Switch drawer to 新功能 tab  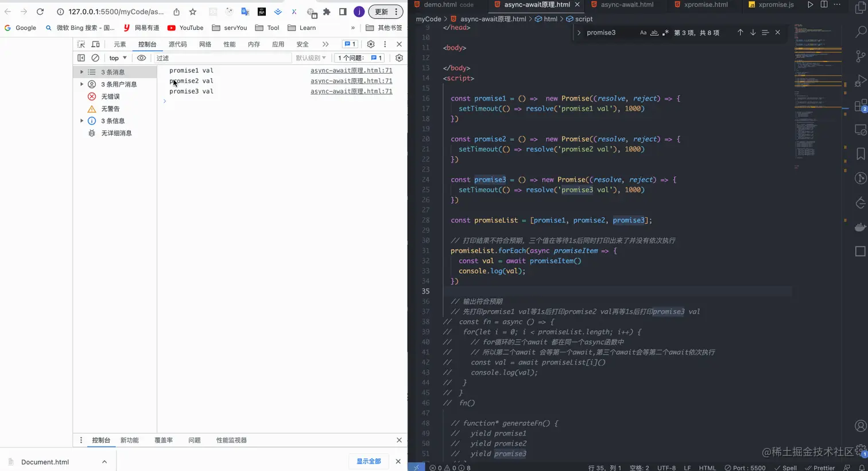pyautogui.click(x=130, y=440)
